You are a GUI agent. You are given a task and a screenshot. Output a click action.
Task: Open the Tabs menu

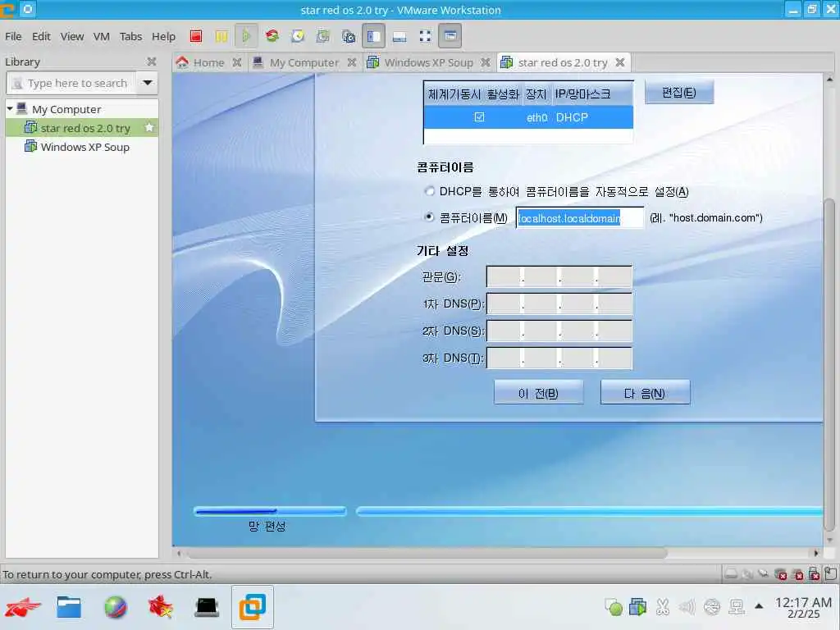point(130,36)
